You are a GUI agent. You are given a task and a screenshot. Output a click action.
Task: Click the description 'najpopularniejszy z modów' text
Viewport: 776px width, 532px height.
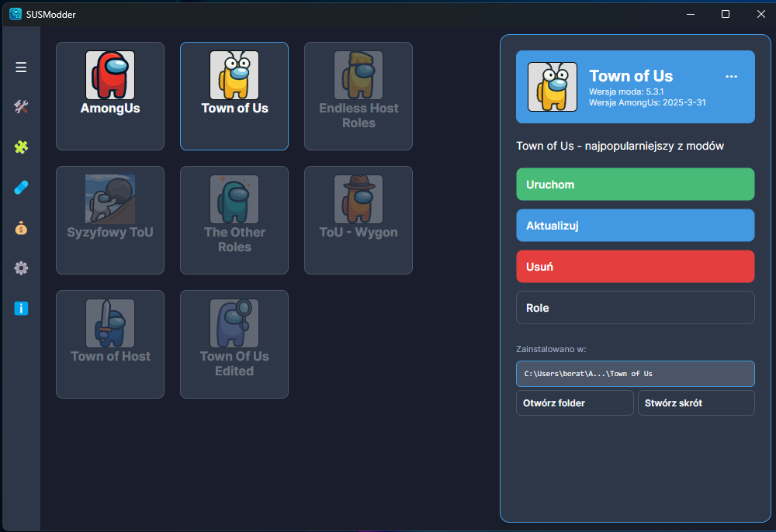654,146
